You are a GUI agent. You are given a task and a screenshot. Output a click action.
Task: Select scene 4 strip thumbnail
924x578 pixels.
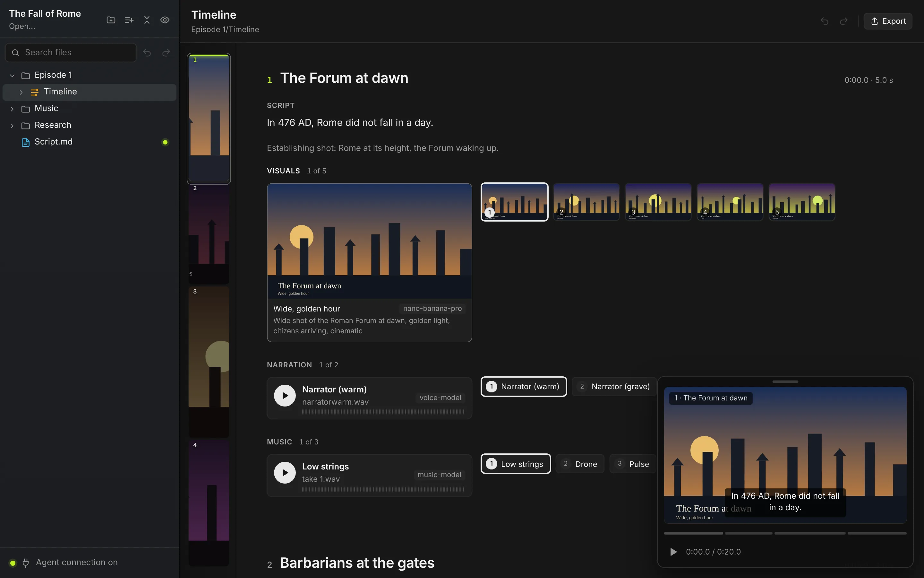tap(209, 503)
